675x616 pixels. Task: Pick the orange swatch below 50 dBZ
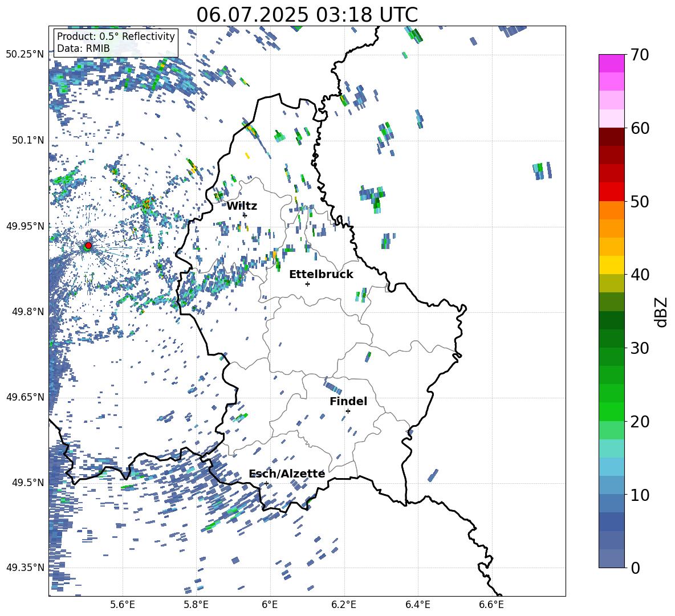611,210
